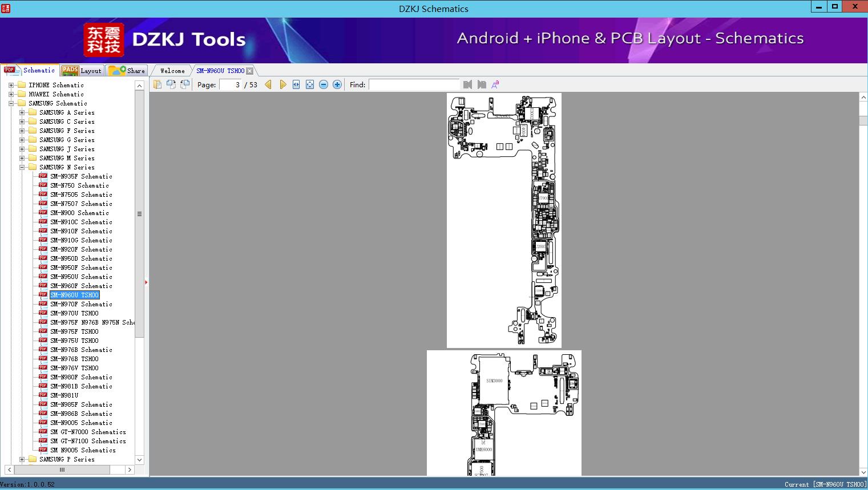This screenshot has width=868, height=490.
Task: Go to next page arrow
Action: coord(282,84)
